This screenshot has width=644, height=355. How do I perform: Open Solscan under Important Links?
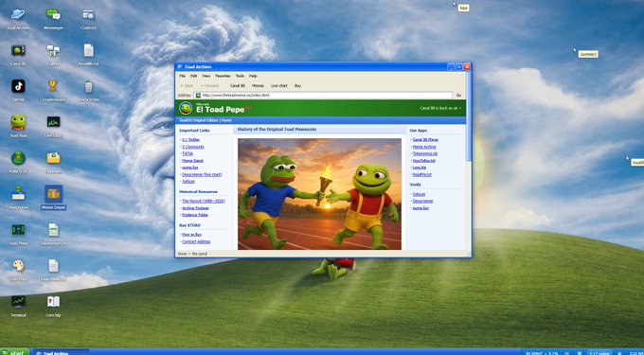click(x=188, y=181)
